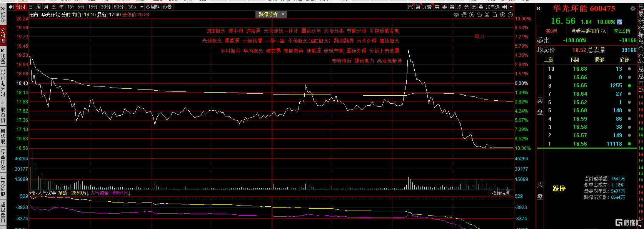Select the scissors cut tool
The height and width of the screenshot is (229, 644).
[487, 15]
